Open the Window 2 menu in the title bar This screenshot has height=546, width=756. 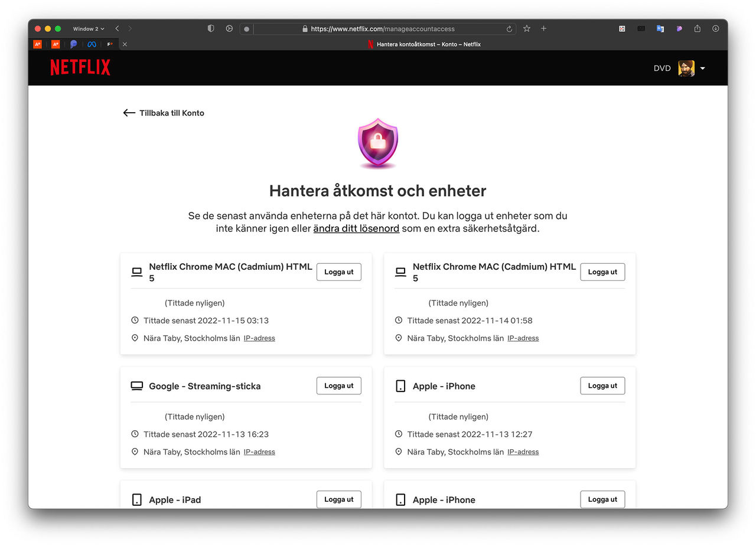pyautogui.click(x=87, y=28)
